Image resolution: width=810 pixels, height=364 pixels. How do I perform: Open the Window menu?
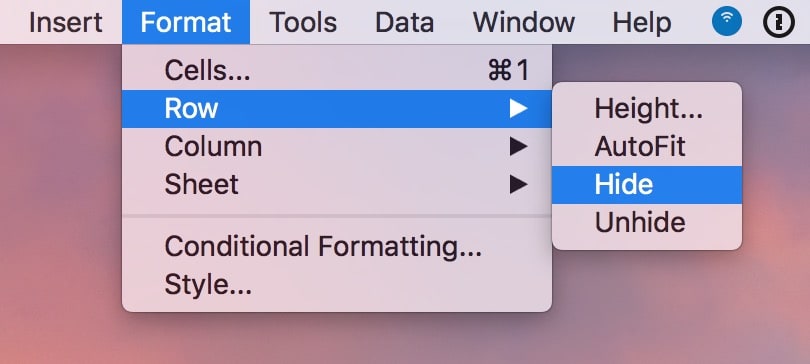(x=524, y=22)
